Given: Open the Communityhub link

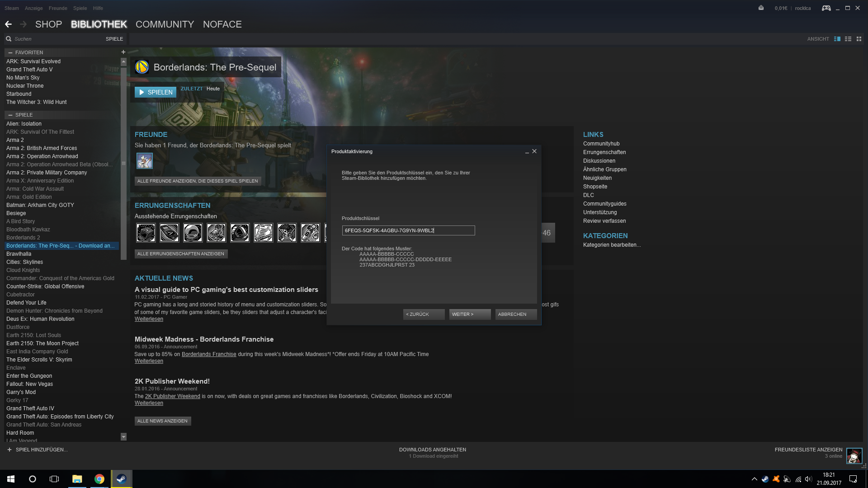Looking at the screenshot, I should coord(601,144).
